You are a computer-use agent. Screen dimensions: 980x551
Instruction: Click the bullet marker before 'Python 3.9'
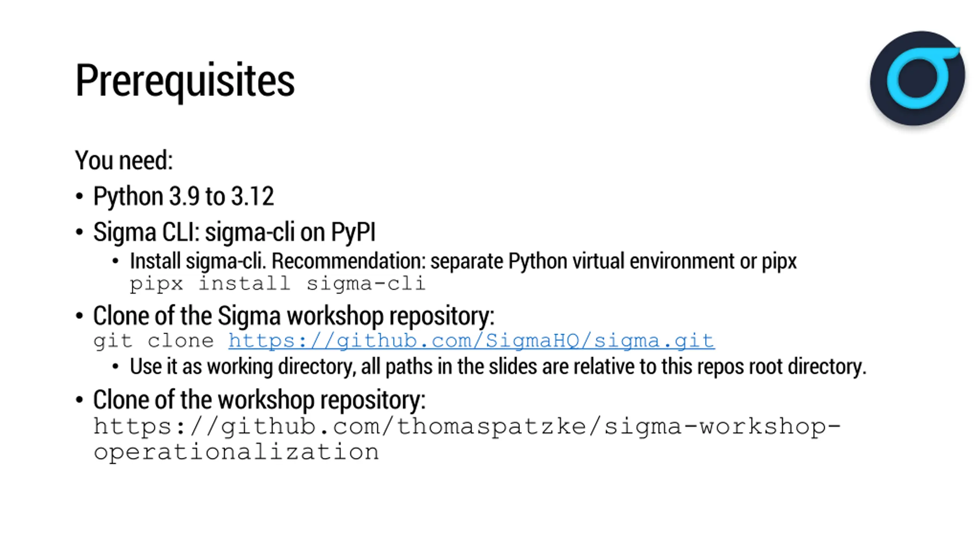tap(79, 196)
